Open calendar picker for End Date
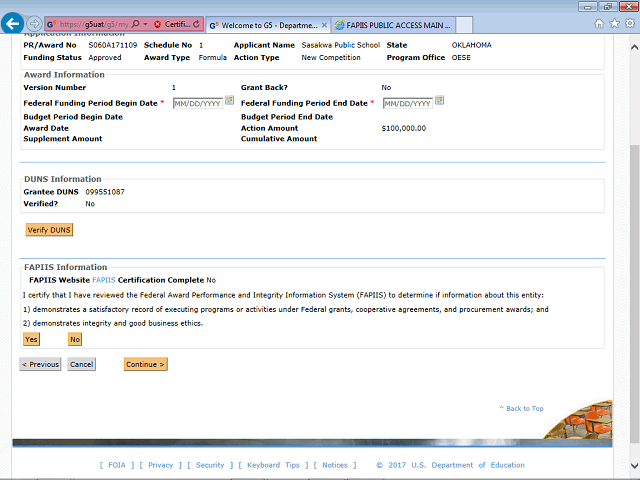The width and height of the screenshot is (640, 480). 439,100
